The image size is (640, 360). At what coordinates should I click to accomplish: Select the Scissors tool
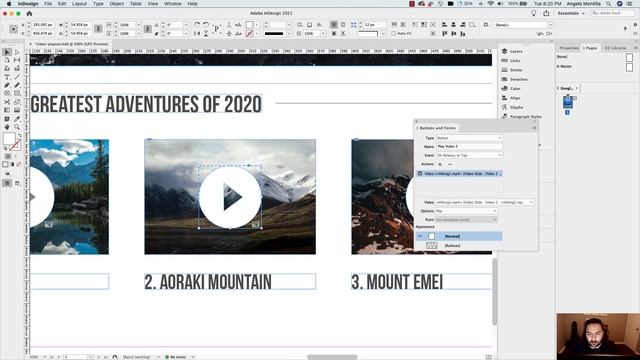(7, 102)
